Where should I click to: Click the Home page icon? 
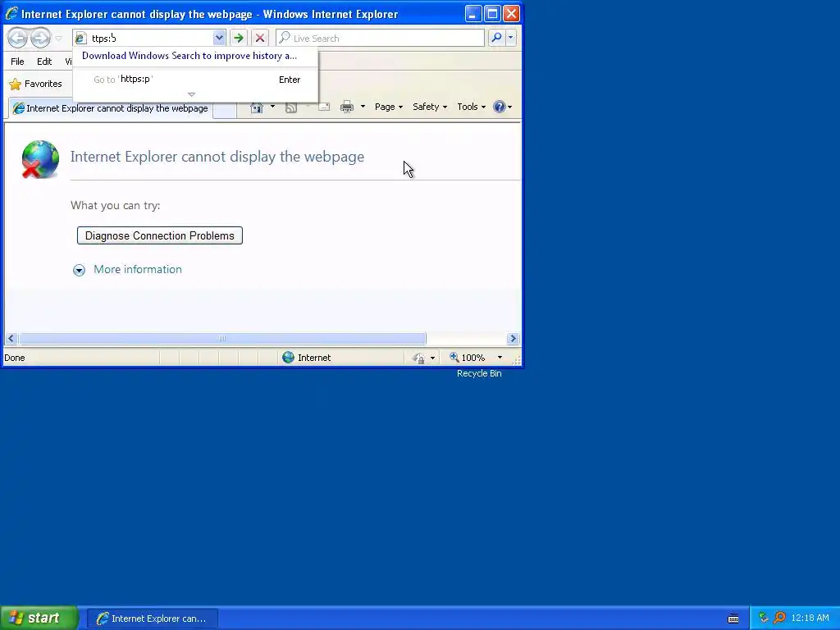coord(257,107)
